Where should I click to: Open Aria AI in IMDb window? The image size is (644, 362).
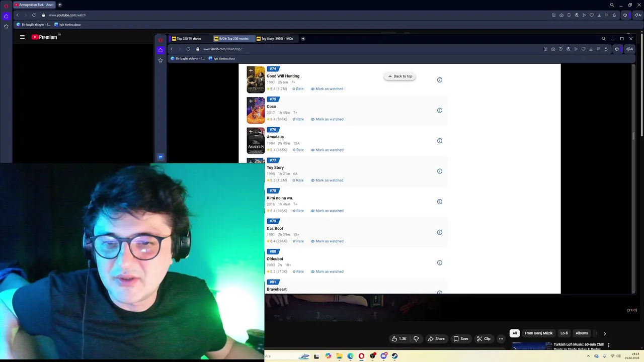pos(629,49)
